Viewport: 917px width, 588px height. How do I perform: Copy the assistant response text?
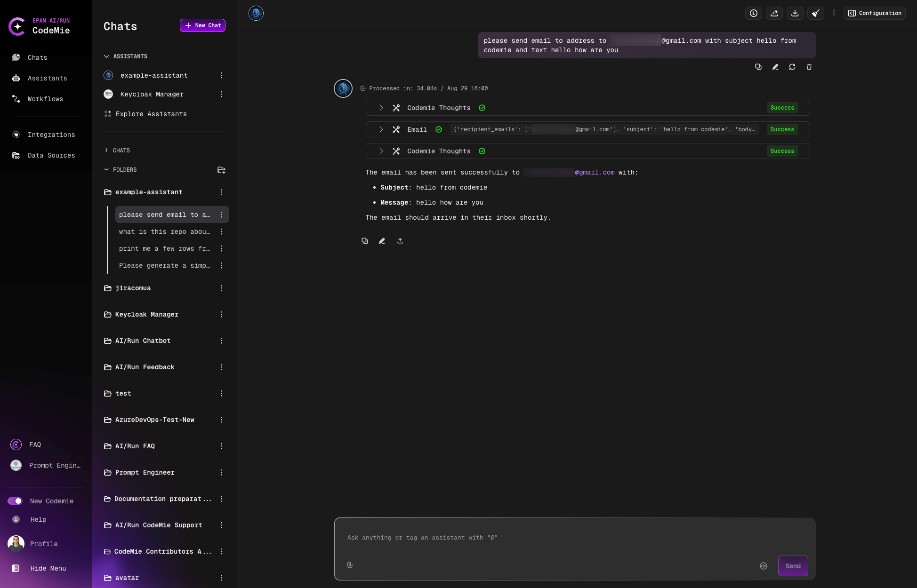pos(365,241)
